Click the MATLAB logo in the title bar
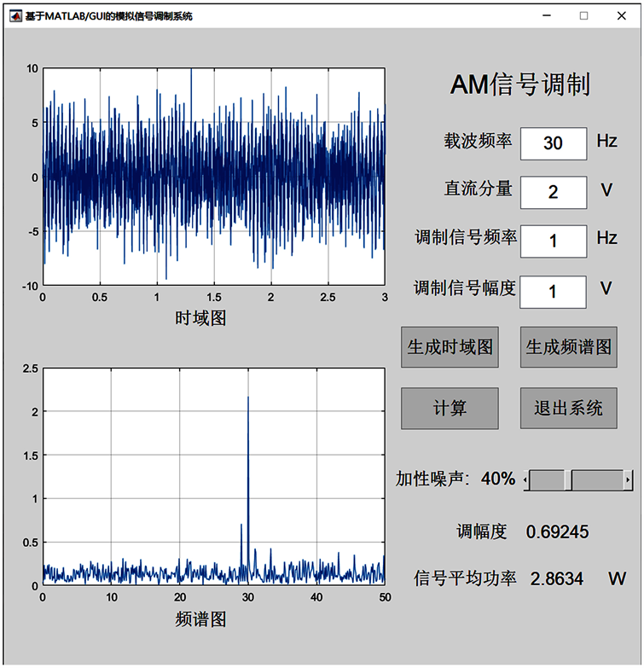This screenshot has height=668, width=644. pyautogui.click(x=15, y=15)
